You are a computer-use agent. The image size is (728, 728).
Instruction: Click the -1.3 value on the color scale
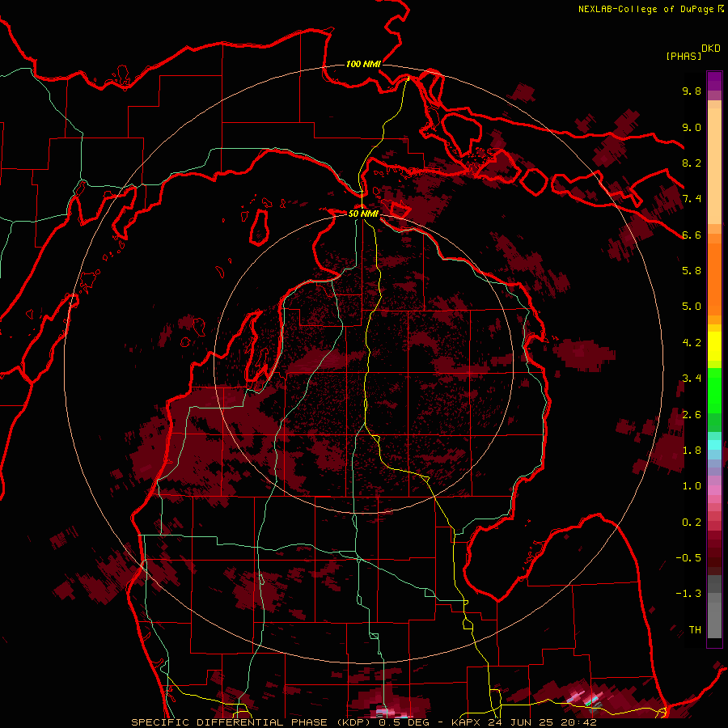688,594
